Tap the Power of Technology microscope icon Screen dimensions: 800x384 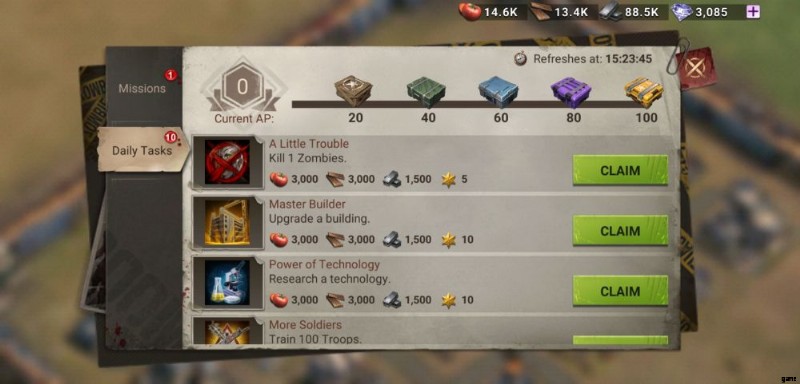tap(228, 283)
